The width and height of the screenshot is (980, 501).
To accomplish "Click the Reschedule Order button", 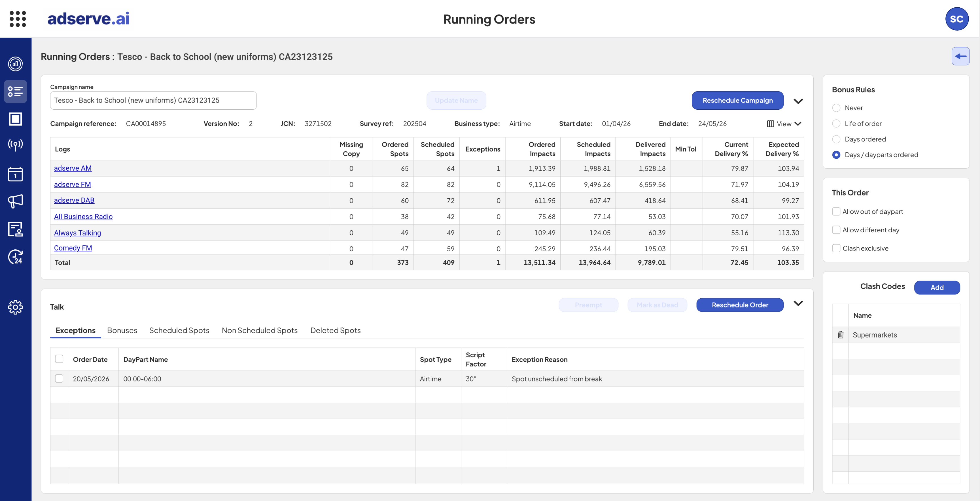I will pyautogui.click(x=740, y=305).
